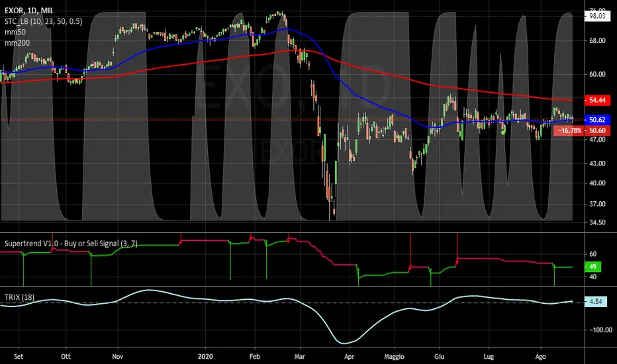The image size is (617, 364).
Task: Click the Supertrend axis value 40
Action: 593,277
